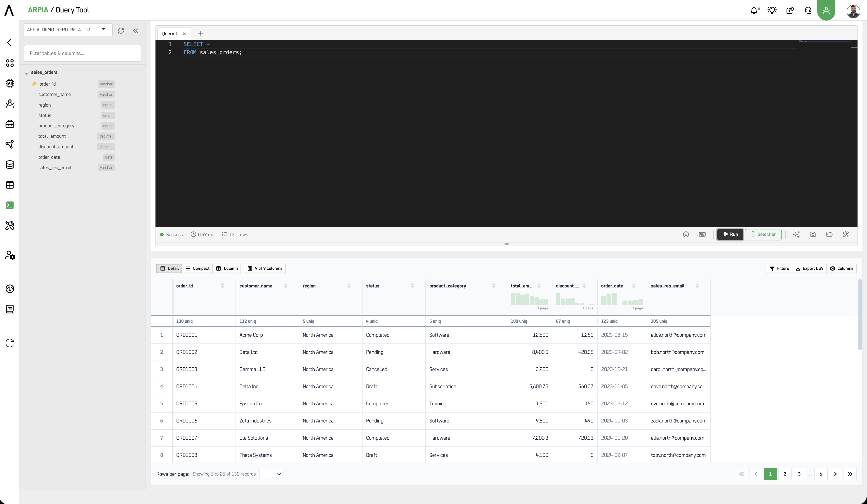Click the magic wand format icon

pyautogui.click(x=846, y=234)
